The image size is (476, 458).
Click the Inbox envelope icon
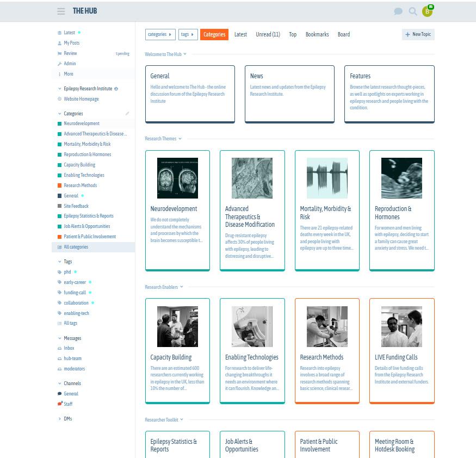59,349
